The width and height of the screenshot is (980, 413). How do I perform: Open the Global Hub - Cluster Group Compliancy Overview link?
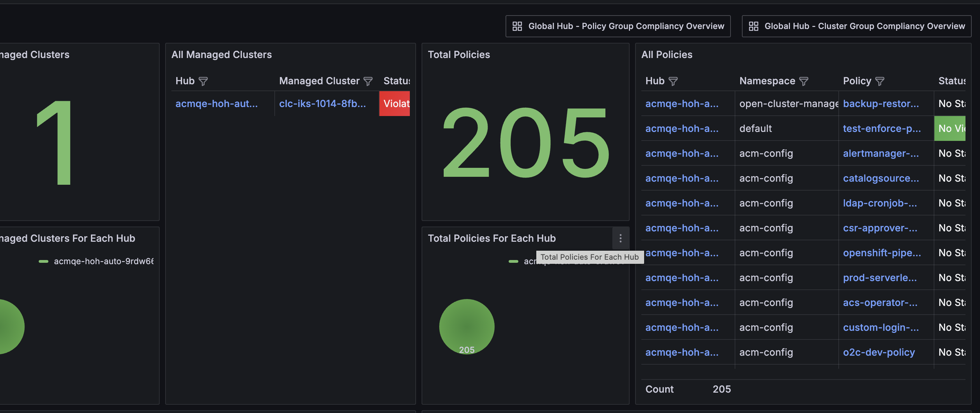tap(864, 26)
